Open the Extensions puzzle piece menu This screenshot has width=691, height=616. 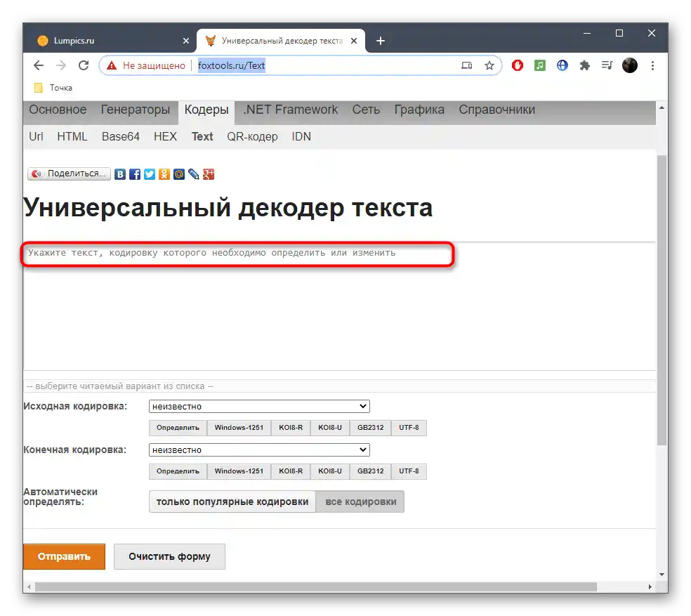(x=585, y=66)
